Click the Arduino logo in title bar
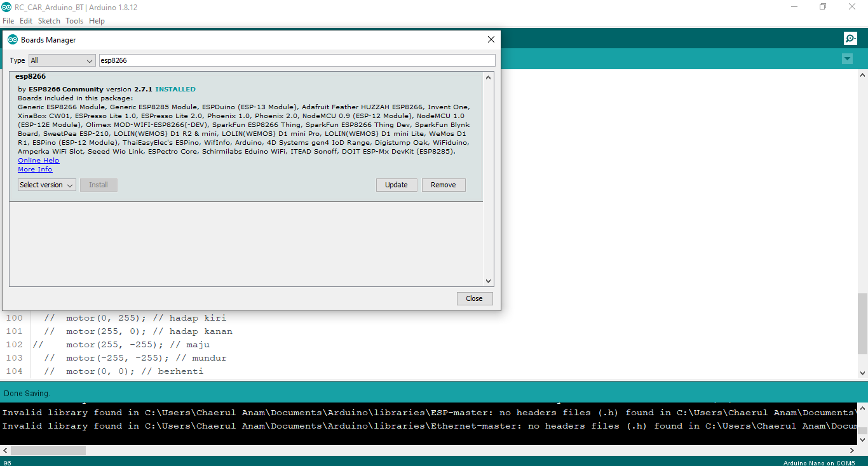The image size is (868, 466). (x=6, y=7)
